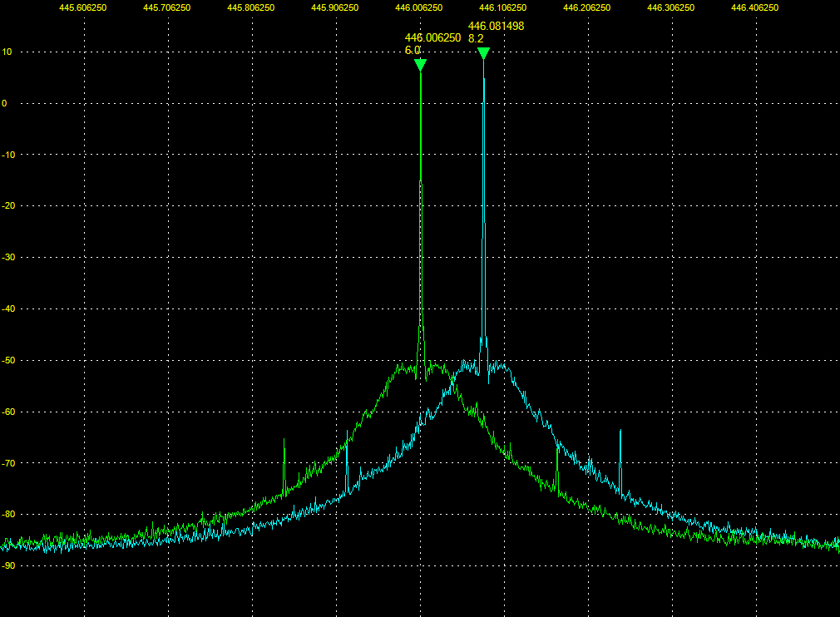Click the 446.106250 frequency axis label
The height and width of the screenshot is (617, 840).
[x=503, y=7]
